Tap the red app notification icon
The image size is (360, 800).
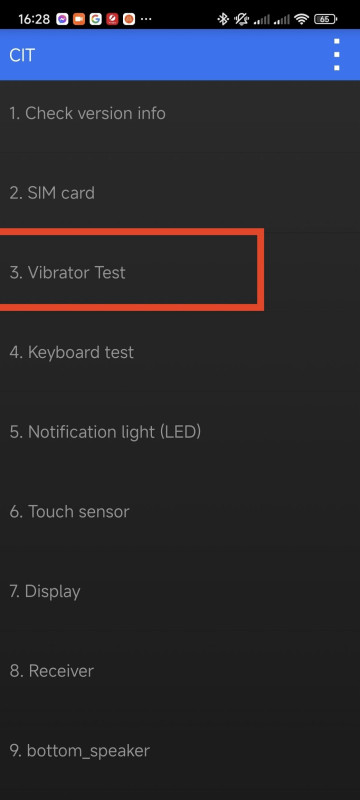coord(112,19)
